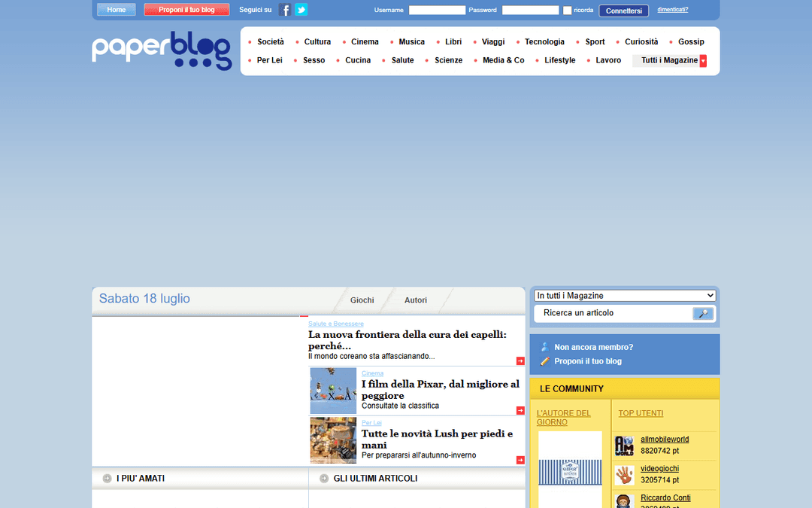Open the Lavoro category
812x508 pixels.
(608, 61)
